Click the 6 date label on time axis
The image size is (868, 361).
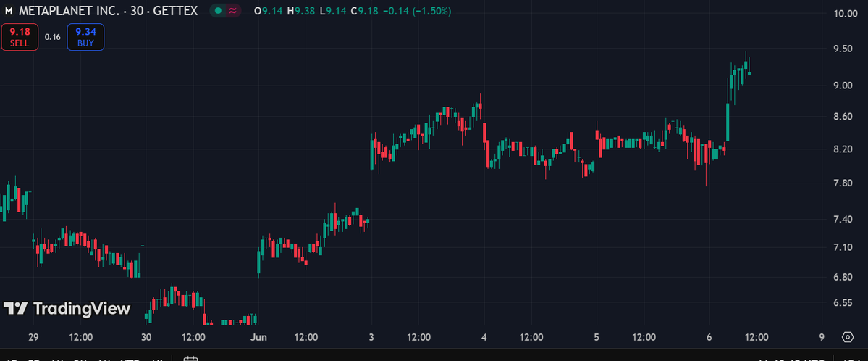(709, 337)
